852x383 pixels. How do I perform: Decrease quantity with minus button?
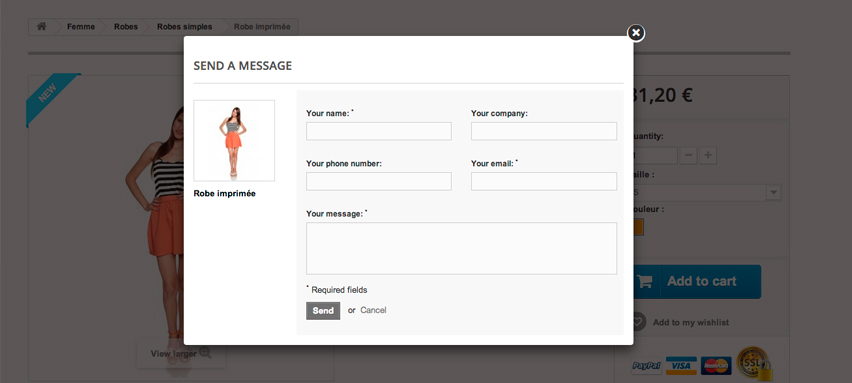point(688,155)
